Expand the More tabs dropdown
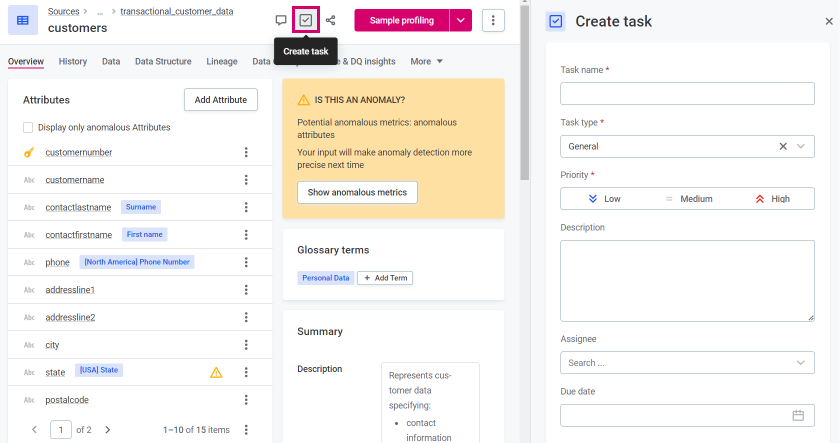Image resolution: width=840 pixels, height=443 pixels. [426, 61]
